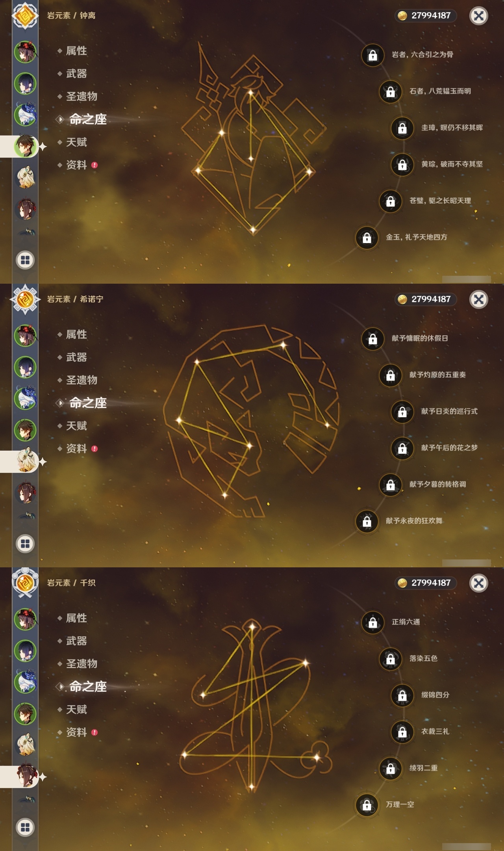Open 资料 tab with alert in 千织 panel
The width and height of the screenshot is (504, 851).
click(x=78, y=732)
